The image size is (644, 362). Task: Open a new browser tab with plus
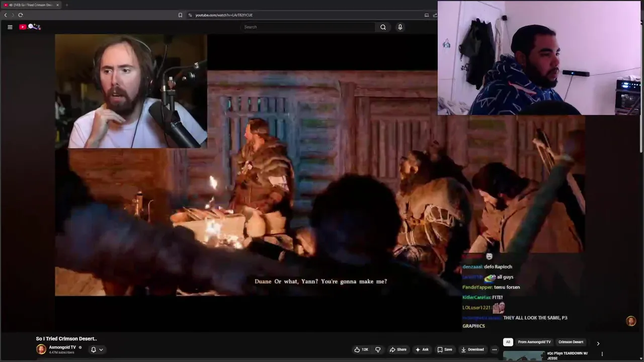[x=66, y=5]
